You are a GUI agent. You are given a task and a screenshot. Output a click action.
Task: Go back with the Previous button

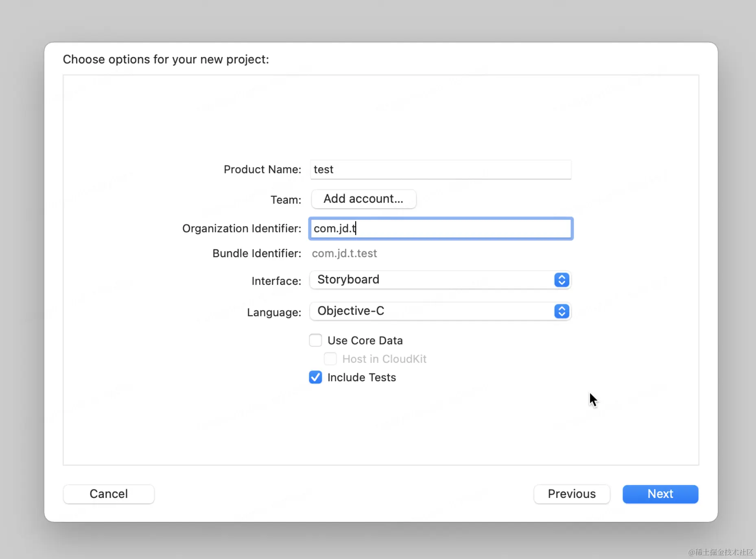[571, 494]
